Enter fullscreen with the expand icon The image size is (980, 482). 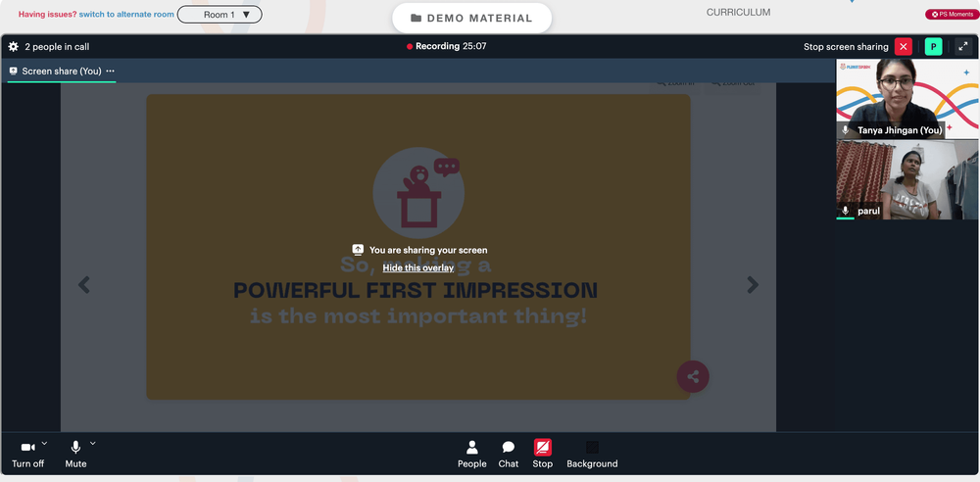pyautogui.click(x=963, y=47)
